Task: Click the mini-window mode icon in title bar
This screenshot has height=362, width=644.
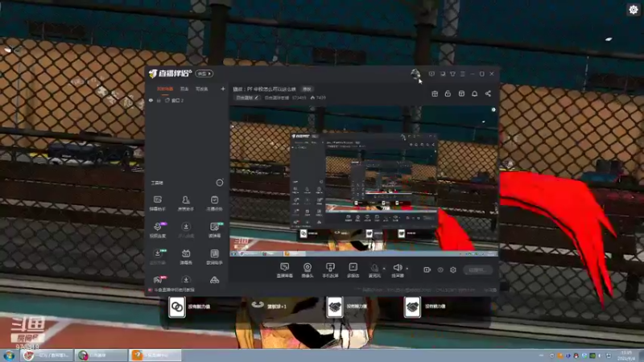Action: click(443, 74)
